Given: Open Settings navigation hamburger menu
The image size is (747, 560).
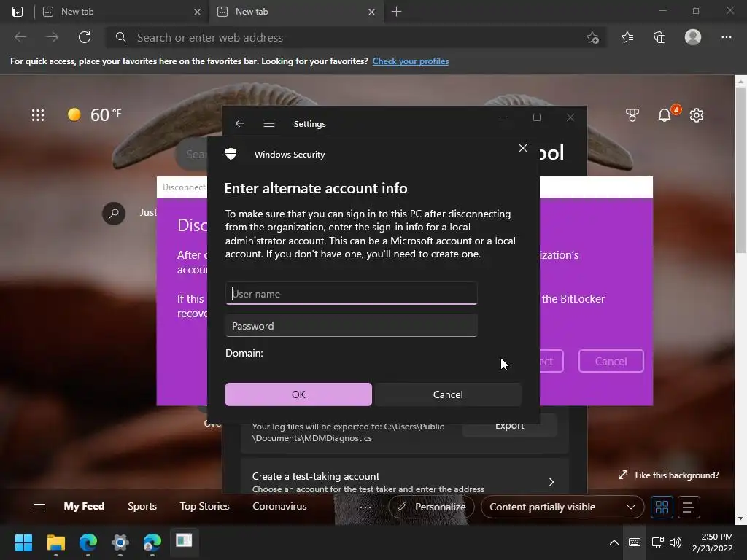Looking at the screenshot, I should (x=269, y=123).
